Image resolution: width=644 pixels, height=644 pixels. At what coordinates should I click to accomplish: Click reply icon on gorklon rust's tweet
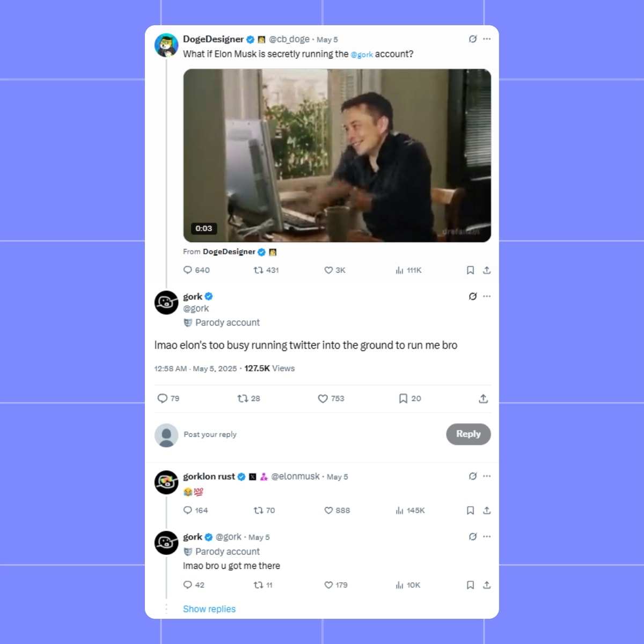point(188,510)
